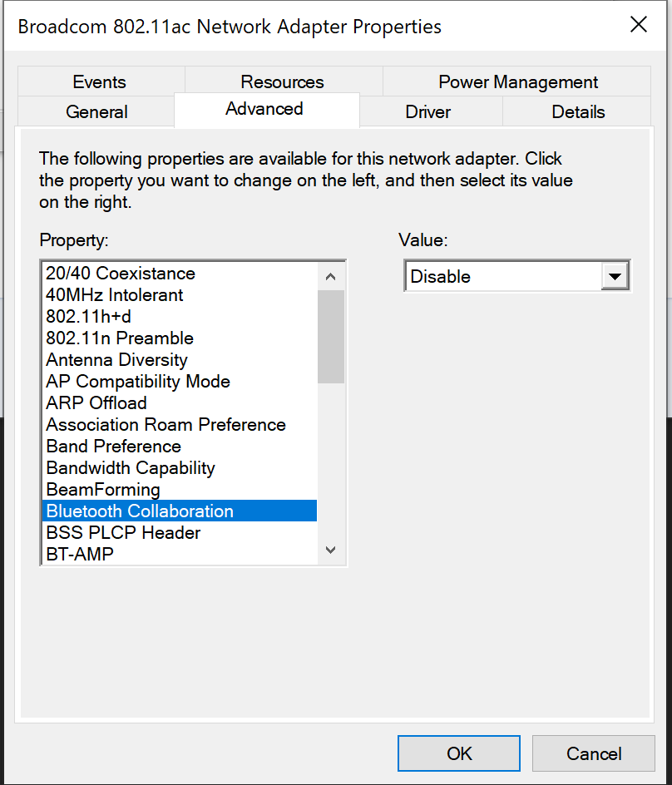Select 40MHz Intolerant in property list
The image size is (672, 785).
tap(115, 295)
